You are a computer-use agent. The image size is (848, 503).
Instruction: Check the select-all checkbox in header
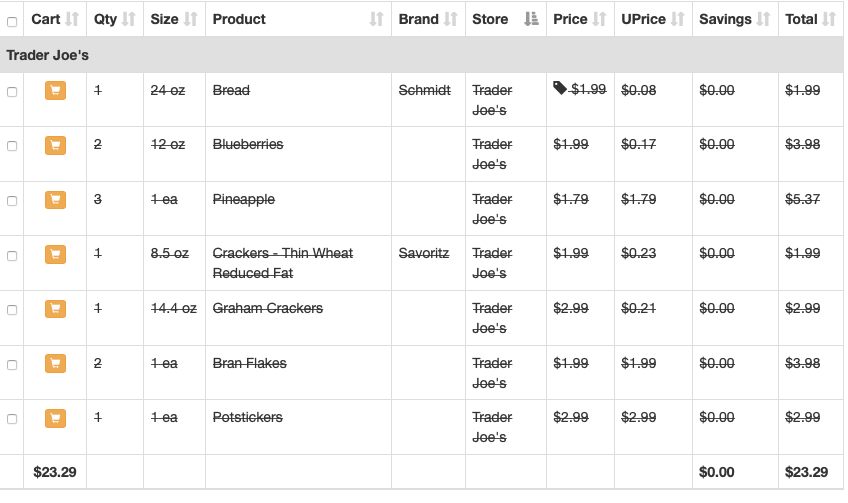click(x=12, y=20)
